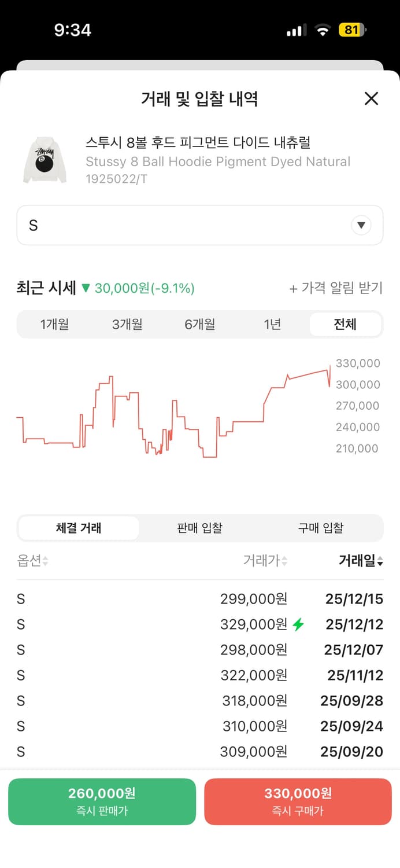
Task: Select the 1년 chart period
Action: coord(272,325)
